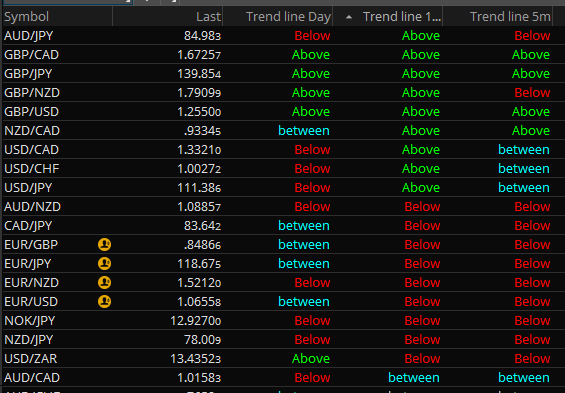This screenshot has height=393, width=565.
Task: Click the news icon beside EUR/GBP
Action: [x=104, y=245]
